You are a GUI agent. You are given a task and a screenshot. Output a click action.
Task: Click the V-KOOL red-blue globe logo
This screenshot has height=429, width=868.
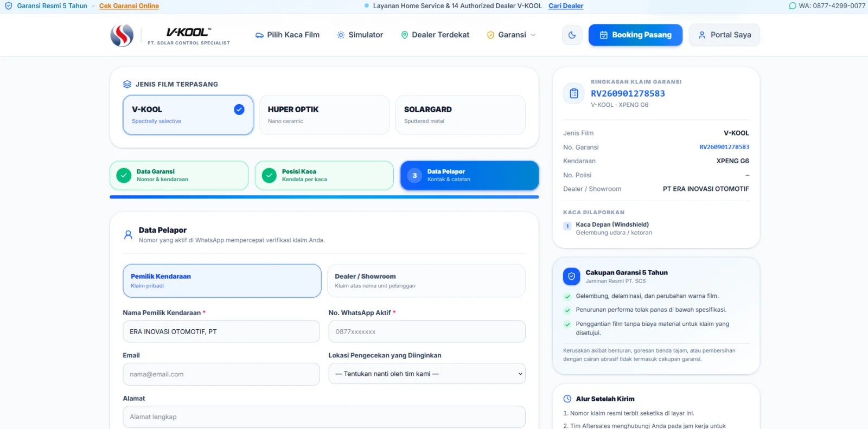[122, 35]
